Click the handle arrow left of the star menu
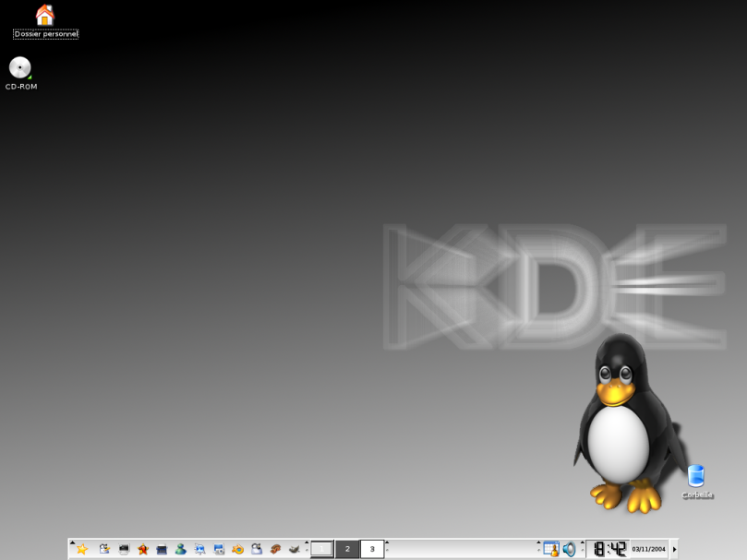747x560 pixels. 72,542
